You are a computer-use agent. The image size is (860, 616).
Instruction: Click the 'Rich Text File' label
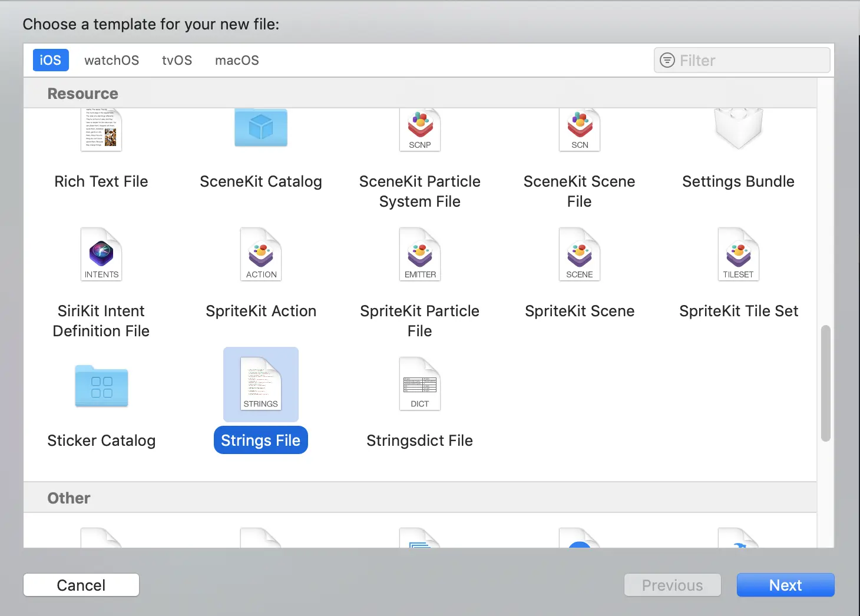pyautogui.click(x=101, y=181)
